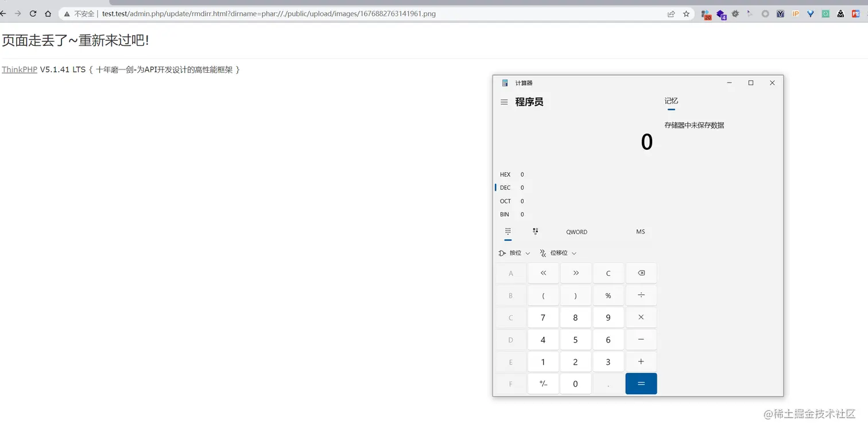This screenshot has height=432, width=868.
Task: Click the backspace key in calculator
Action: pyautogui.click(x=641, y=273)
